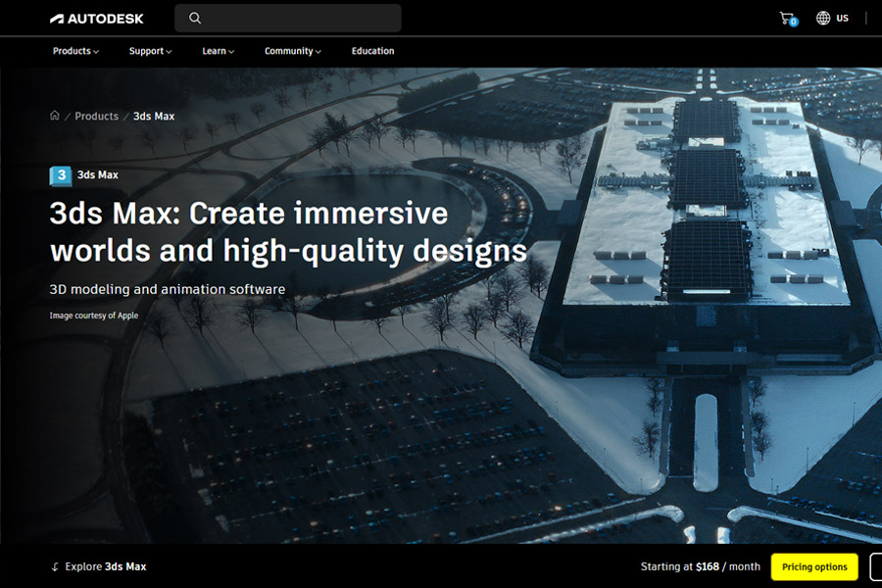Expand the Learn menu
882x588 pixels.
(218, 51)
